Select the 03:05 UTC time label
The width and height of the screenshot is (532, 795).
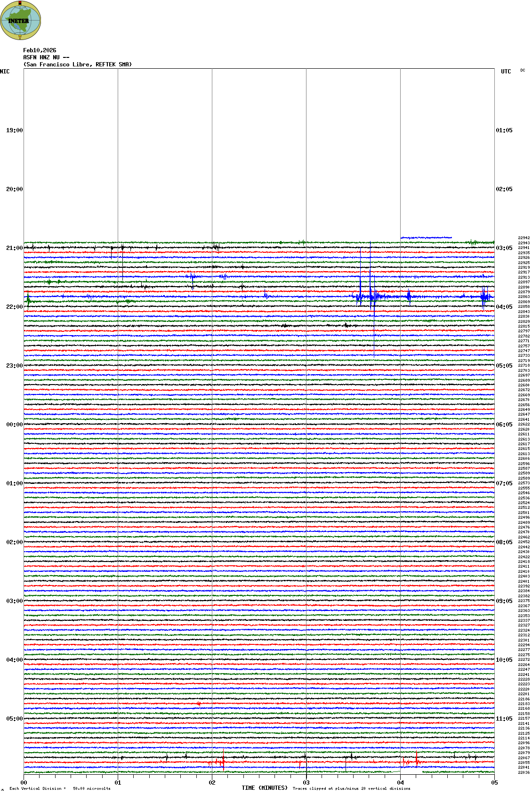[x=504, y=248]
